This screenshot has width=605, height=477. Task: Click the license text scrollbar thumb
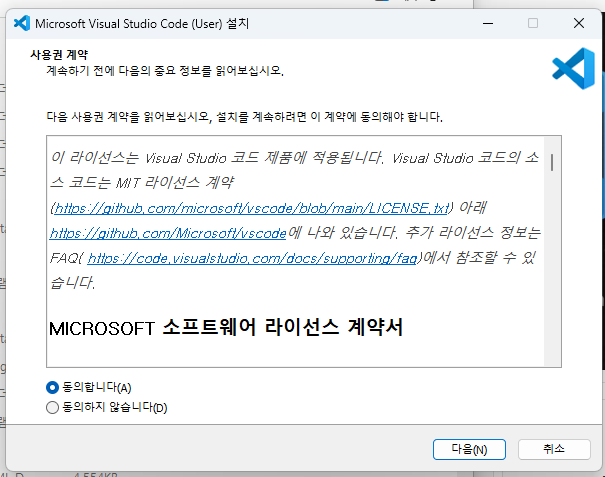[552, 162]
